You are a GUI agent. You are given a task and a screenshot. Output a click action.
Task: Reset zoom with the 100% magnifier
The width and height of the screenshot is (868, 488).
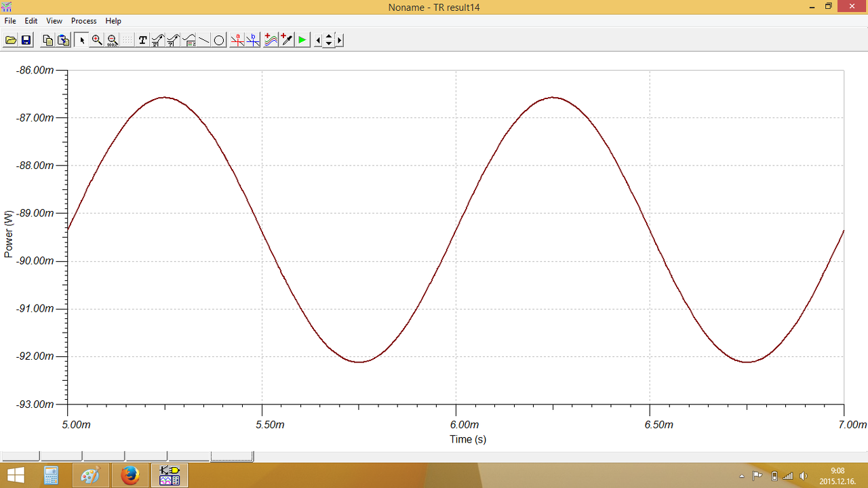coord(113,40)
